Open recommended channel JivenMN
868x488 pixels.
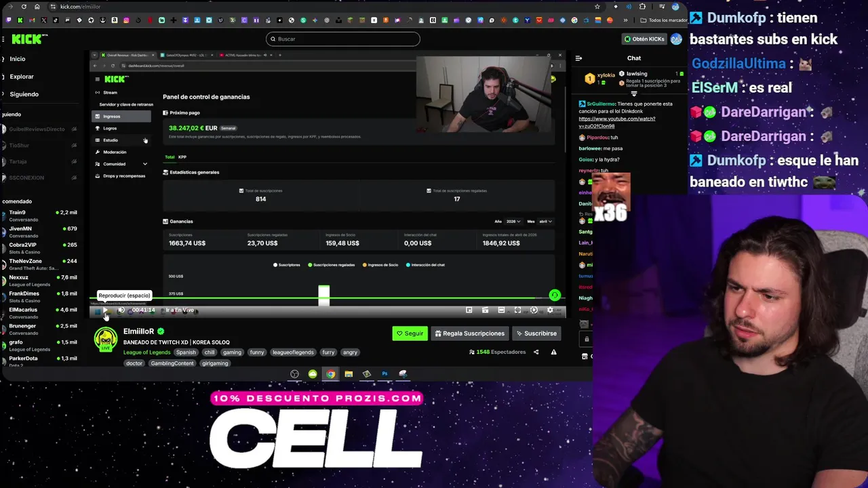[x=39, y=232]
